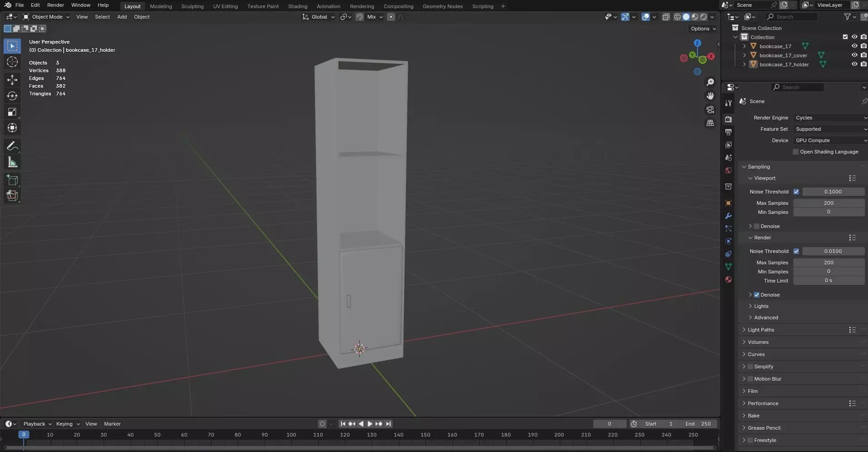Click Options button in viewport
Screen dimensions: 868x452
[703, 29]
